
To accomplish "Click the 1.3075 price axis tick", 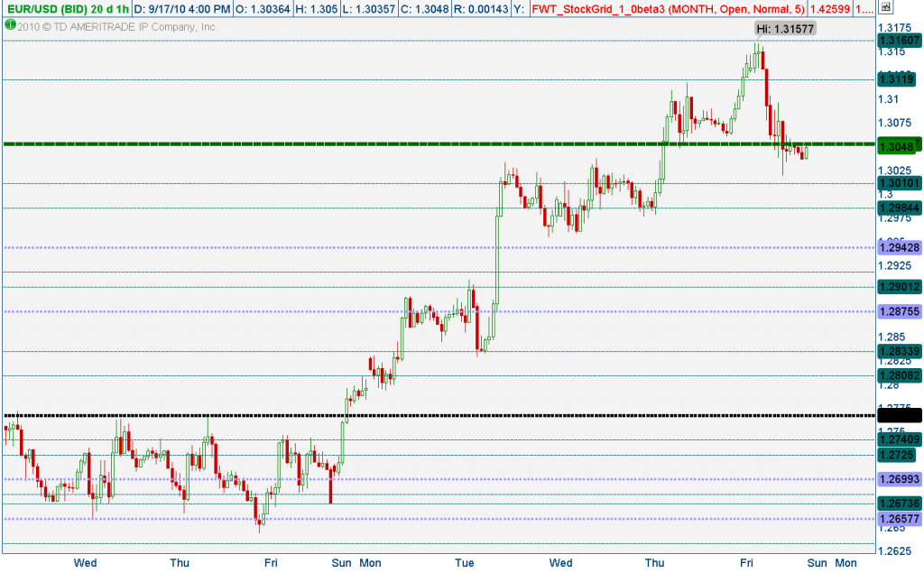I will (894, 123).
